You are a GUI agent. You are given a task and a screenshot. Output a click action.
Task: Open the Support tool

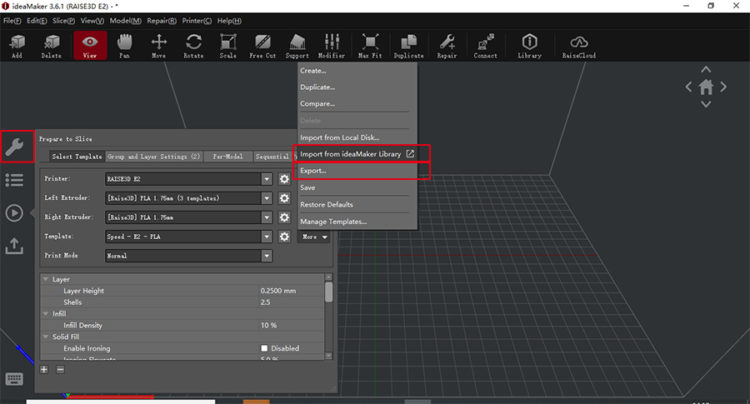coord(297,46)
